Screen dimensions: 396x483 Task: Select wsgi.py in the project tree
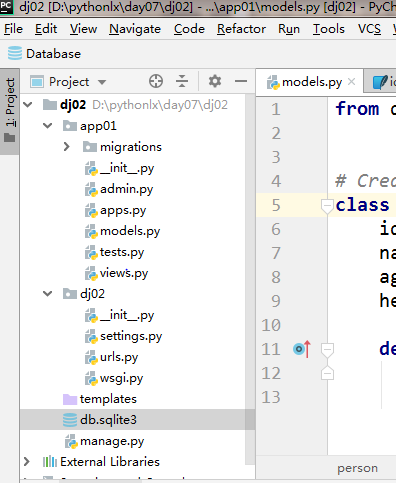click(x=121, y=378)
